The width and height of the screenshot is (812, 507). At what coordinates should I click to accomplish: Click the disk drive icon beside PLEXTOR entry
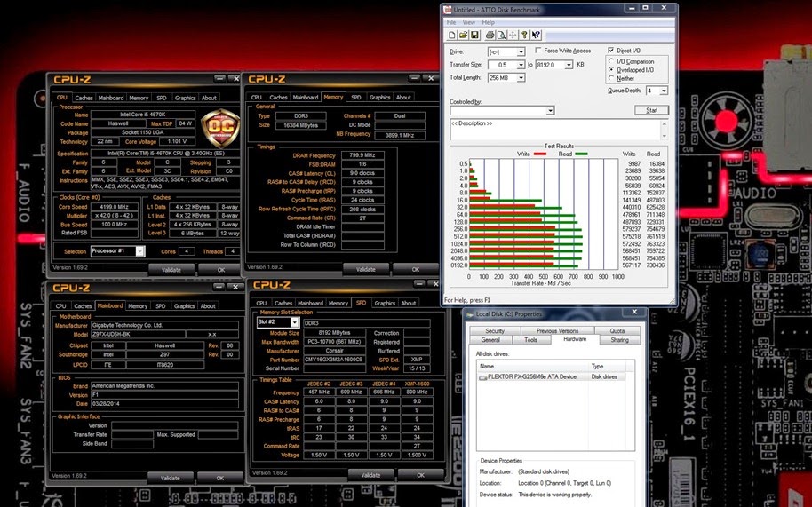(x=482, y=377)
